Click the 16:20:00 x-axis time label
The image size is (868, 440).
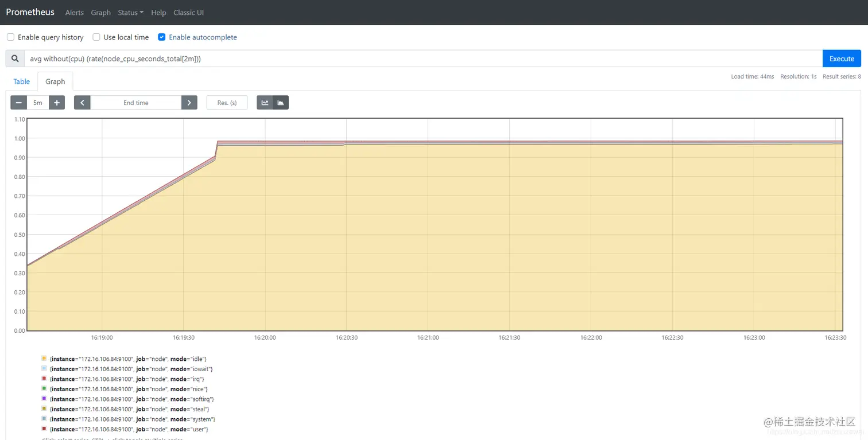(265, 338)
